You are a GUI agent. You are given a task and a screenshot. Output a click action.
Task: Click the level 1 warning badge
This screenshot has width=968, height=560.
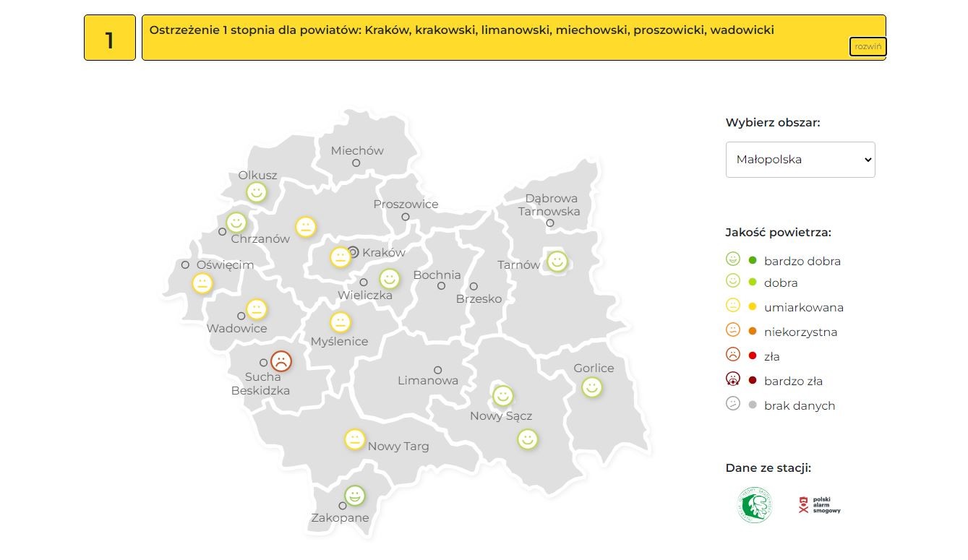110,38
